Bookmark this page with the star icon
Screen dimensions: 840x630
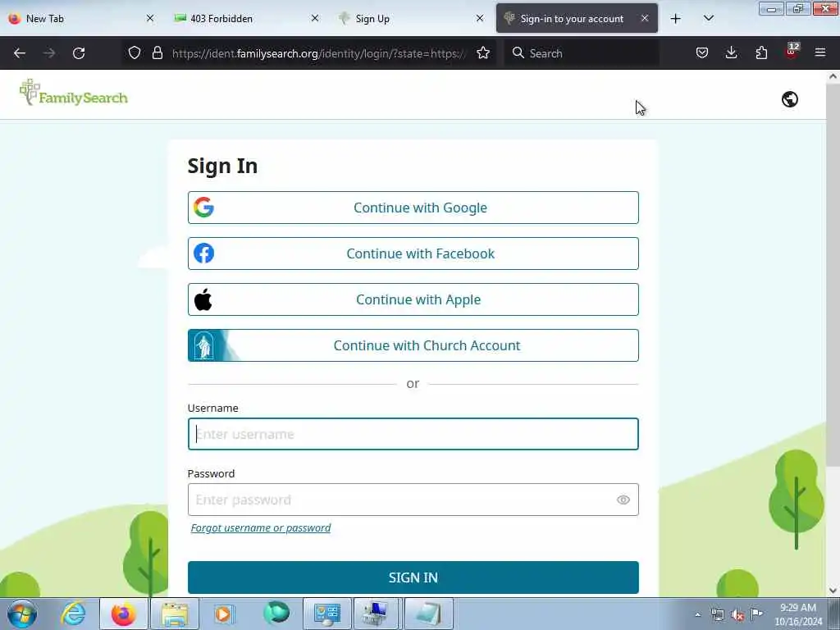[x=483, y=52]
